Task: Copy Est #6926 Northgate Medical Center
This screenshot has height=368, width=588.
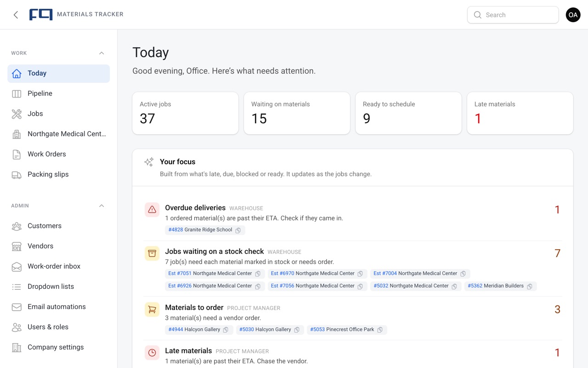Action: tap(258, 287)
